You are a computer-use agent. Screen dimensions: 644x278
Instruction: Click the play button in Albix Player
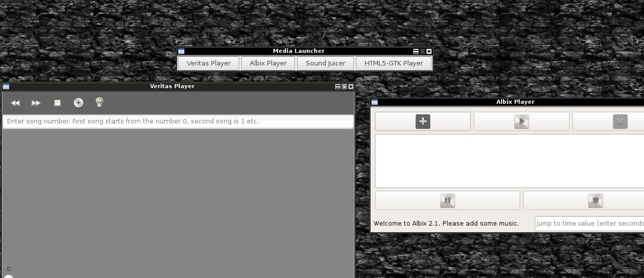click(x=522, y=121)
